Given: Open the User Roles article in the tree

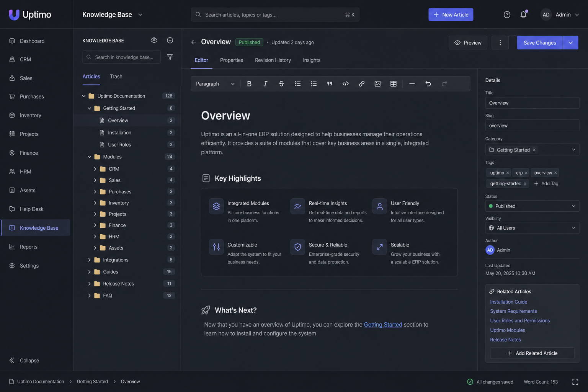Looking at the screenshot, I should [127, 145].
